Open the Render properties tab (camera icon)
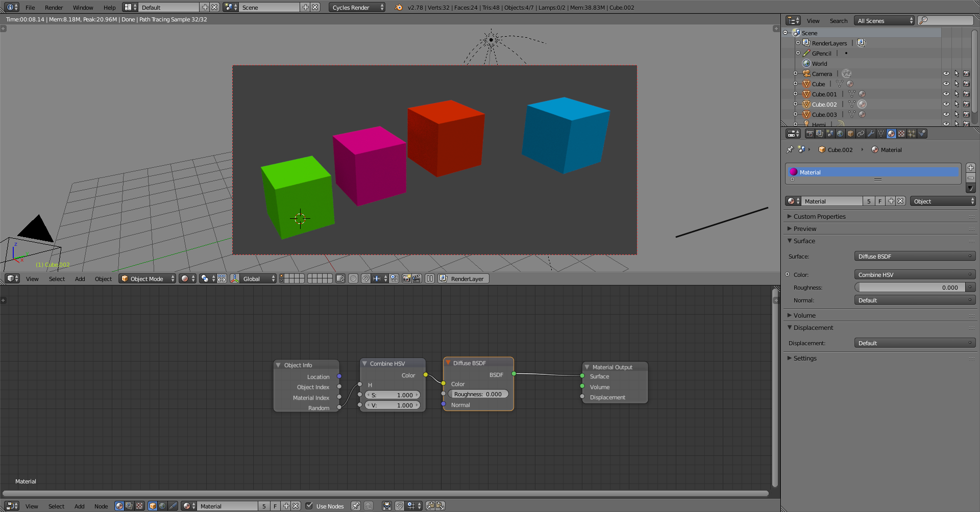The image size is (980, 512). (x=810, y=134)
